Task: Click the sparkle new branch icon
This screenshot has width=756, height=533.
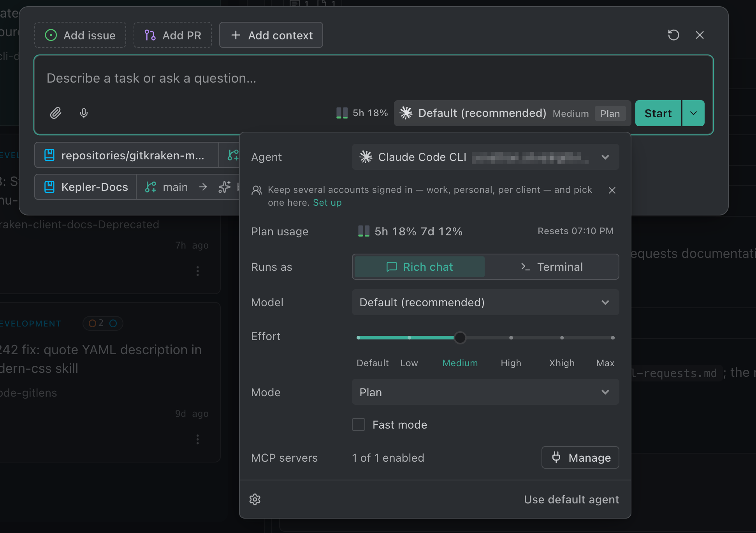Action: pyautogui.click(x=225, y=187)
